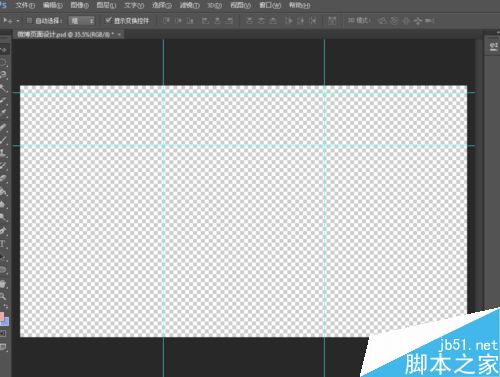The width and height of the screenshot is (500, 377).
Task: Open the 帮助(H) menu
Action: pyautogui.click(x=299, y=5)
